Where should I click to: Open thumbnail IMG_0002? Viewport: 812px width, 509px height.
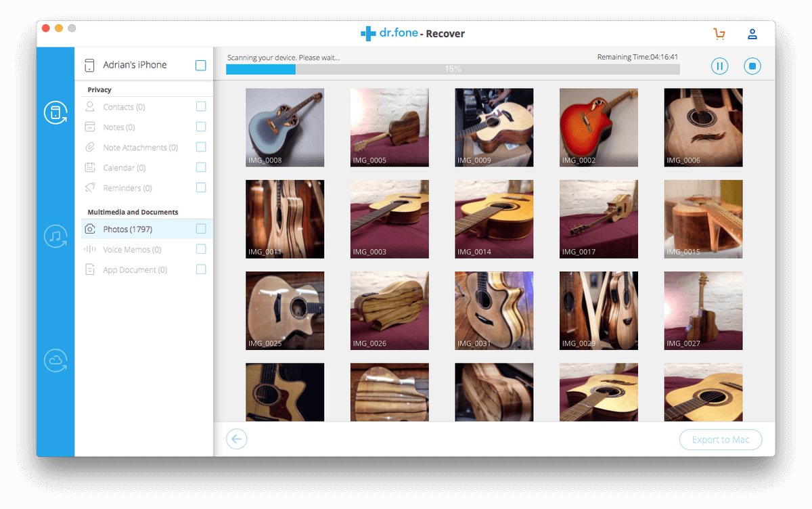599,127
